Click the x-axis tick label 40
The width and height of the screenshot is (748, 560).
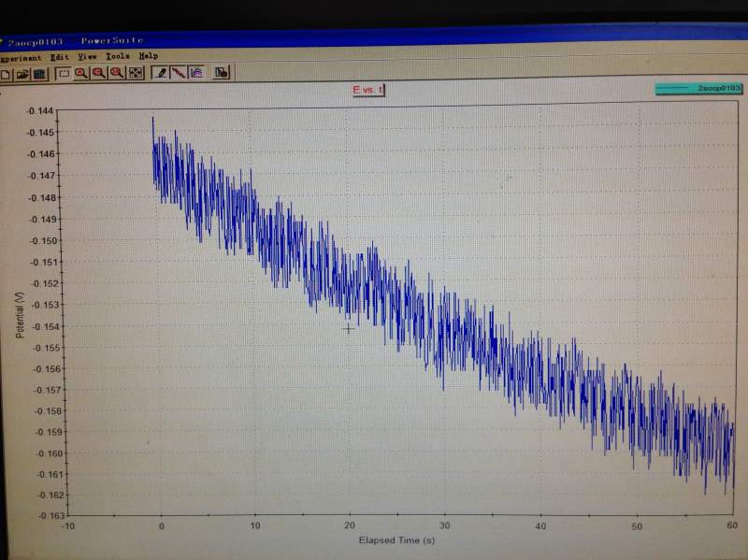point(540,526)
